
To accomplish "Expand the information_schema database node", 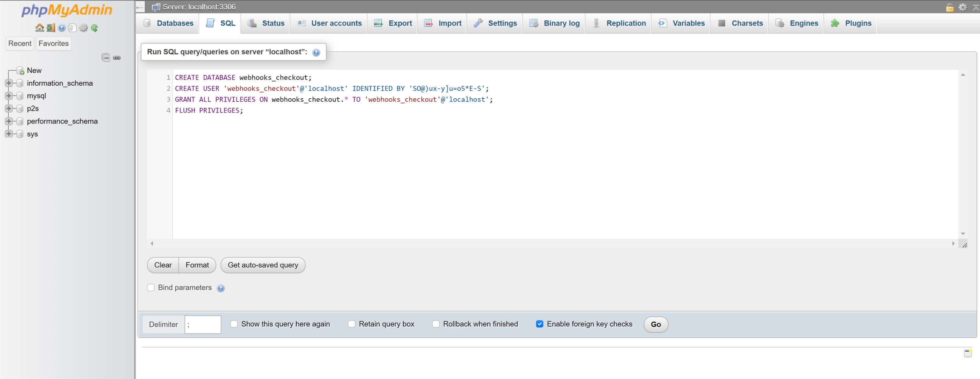I will (x=8, y=83).
